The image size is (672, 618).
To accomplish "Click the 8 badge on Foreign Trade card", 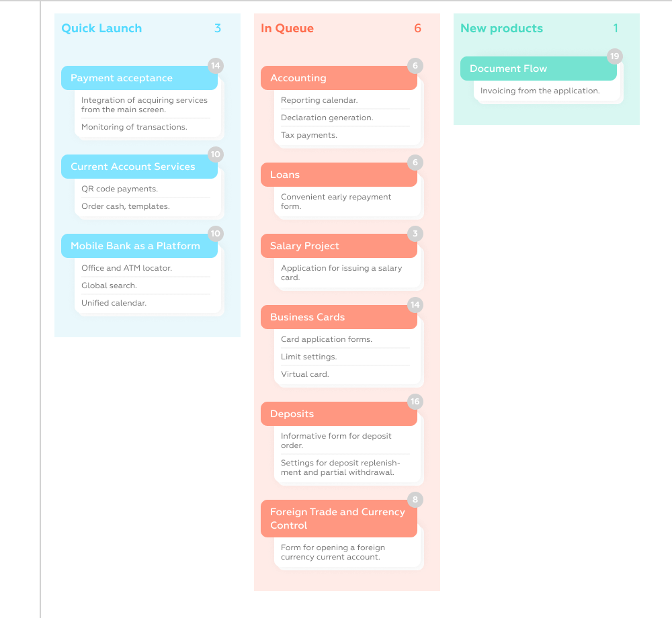I will point(415,500).
